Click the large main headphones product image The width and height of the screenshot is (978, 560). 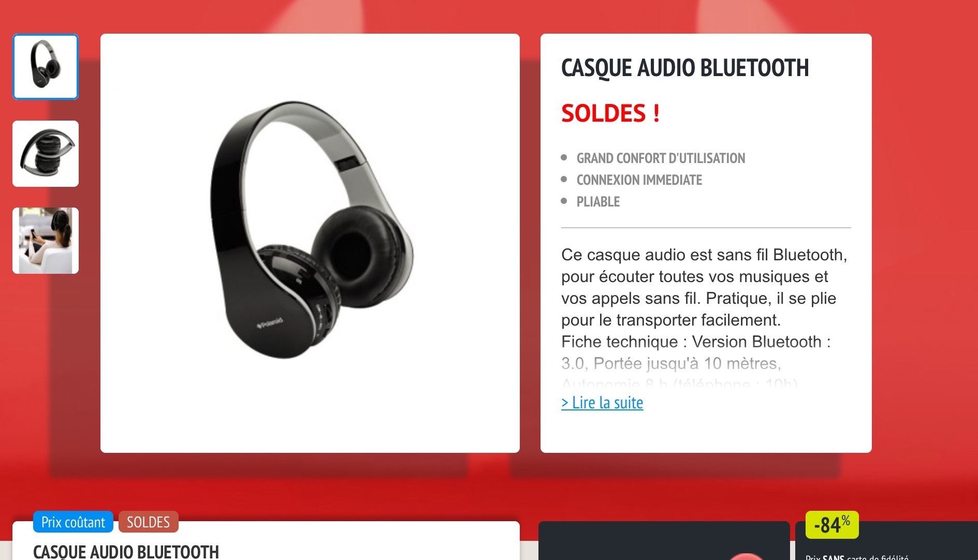[x=310, y=243]
